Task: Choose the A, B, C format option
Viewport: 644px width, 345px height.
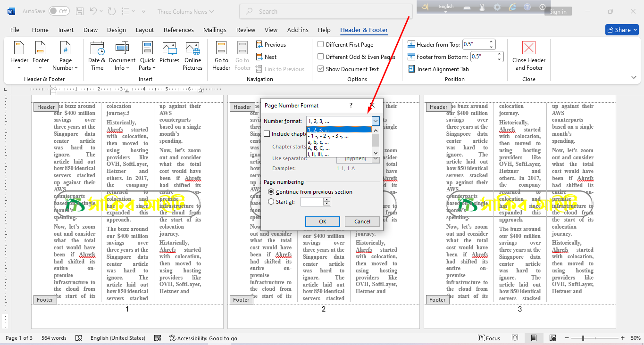Action: 319,148
